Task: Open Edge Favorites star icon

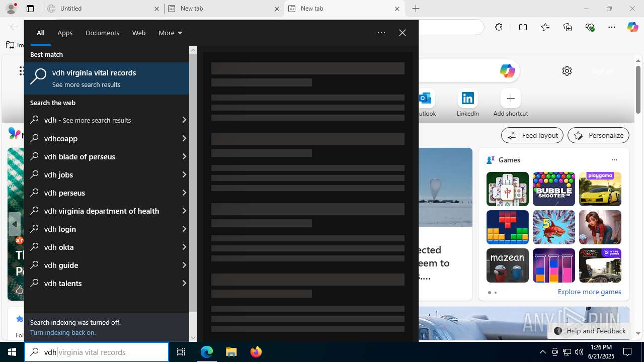Action: coord(545,27)
